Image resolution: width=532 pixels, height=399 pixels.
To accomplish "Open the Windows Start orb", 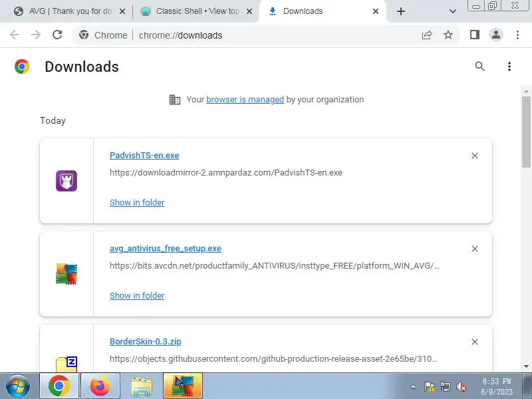I will (x=18, y=386).
